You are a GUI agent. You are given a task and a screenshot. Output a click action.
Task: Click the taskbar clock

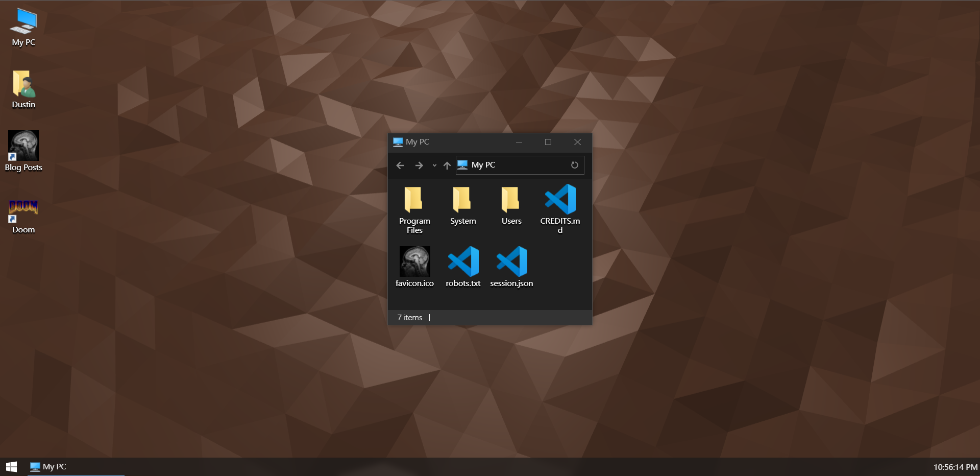click(955, 467)
